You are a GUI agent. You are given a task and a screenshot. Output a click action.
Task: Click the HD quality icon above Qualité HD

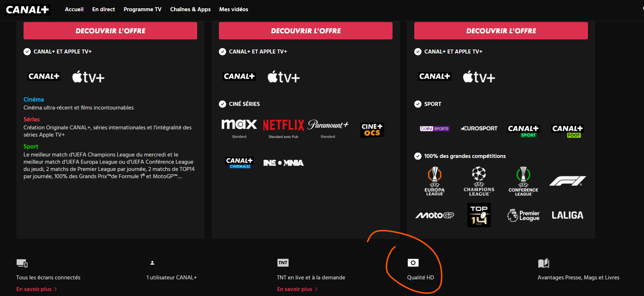[x=413, y=263]
